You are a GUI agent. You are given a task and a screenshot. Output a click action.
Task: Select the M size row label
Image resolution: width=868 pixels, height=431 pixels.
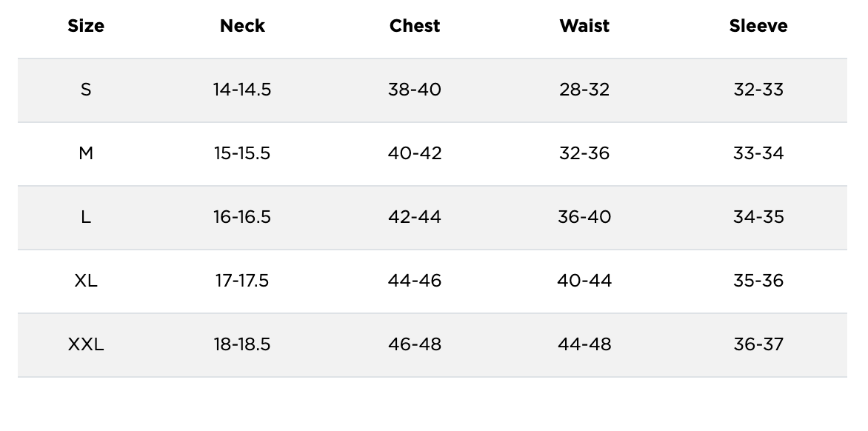86,153
